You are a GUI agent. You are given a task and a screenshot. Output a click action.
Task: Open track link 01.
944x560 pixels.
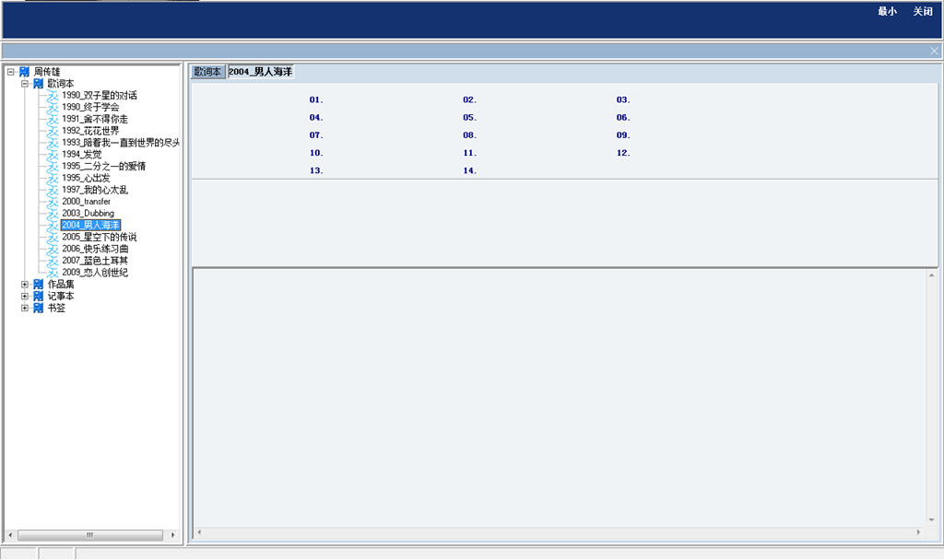[316, 99]
